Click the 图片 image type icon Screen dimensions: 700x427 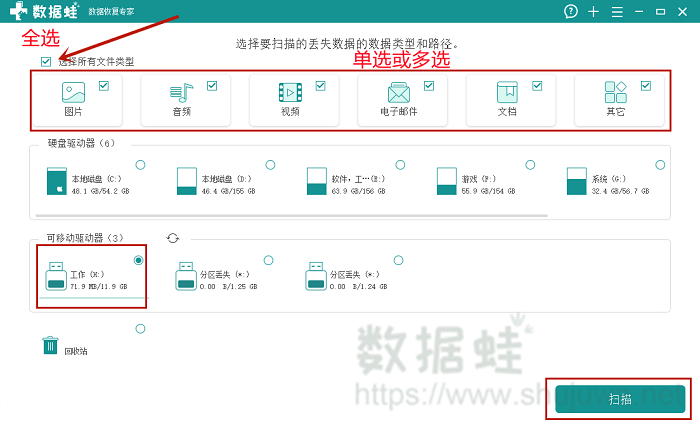click(x=73, y=92)
